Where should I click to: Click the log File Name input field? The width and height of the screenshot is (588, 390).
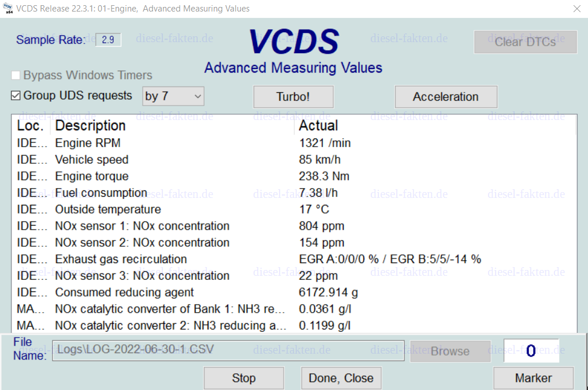coord(228,350)
